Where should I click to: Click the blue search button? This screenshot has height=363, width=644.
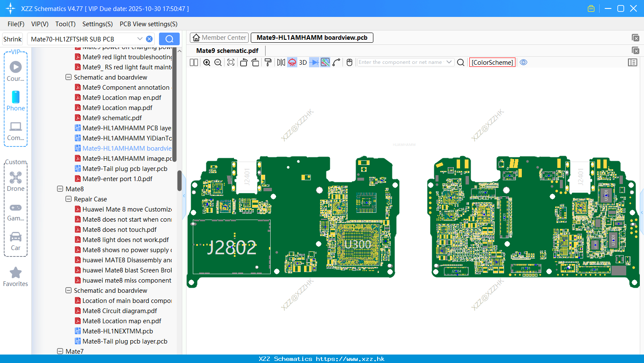[169, 39]
